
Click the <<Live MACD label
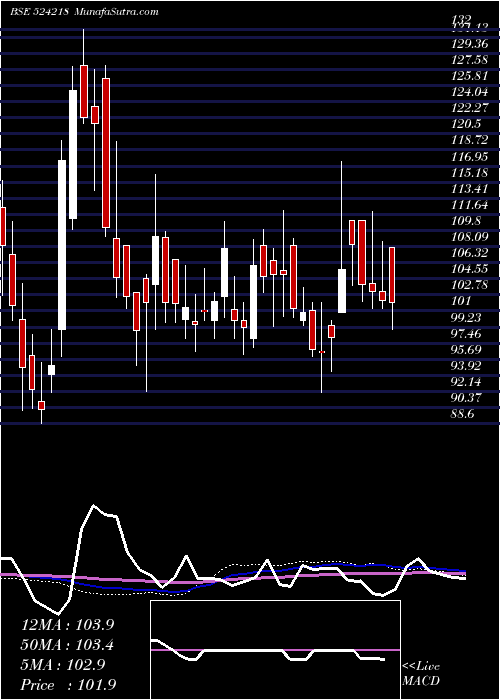click(421, 674)
